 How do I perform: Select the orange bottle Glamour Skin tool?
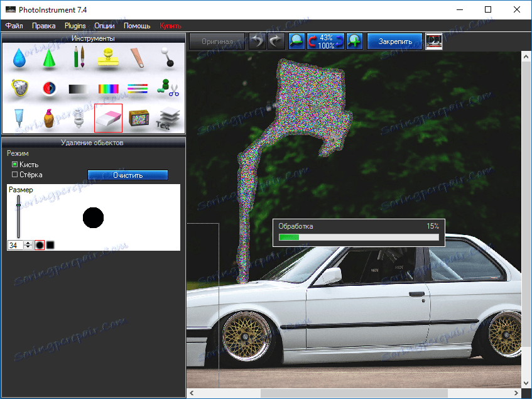click(49, 118)
